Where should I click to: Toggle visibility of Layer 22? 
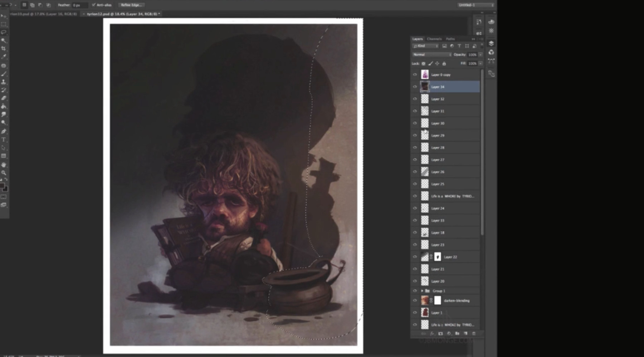(x=415, y=257)
